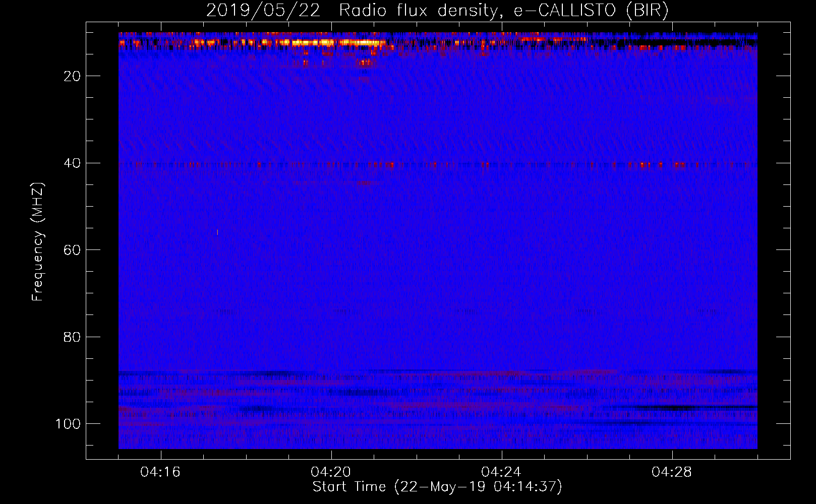This screenshot has height=504, width=816.
Task: Click the 04:28 time tick label
Action: pos(672,472)
